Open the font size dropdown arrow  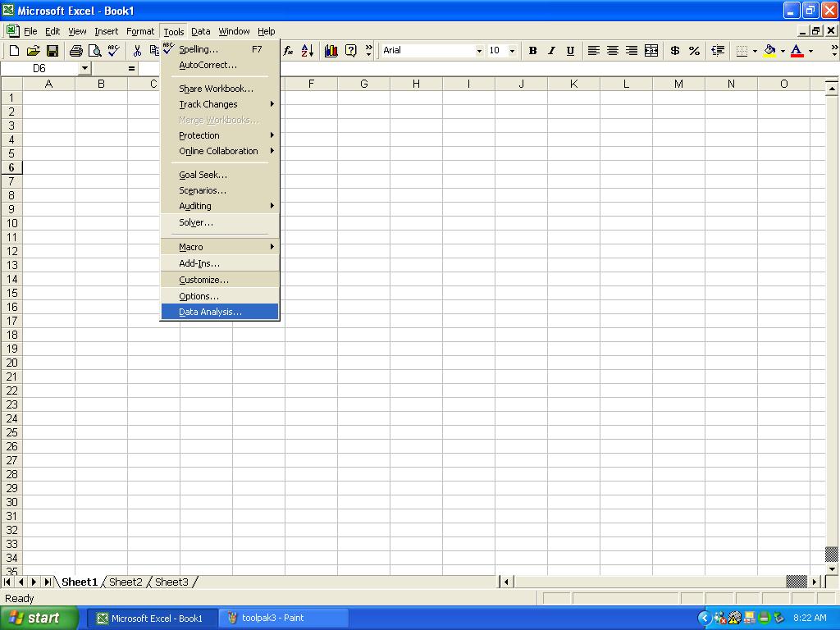click(513, 51)
